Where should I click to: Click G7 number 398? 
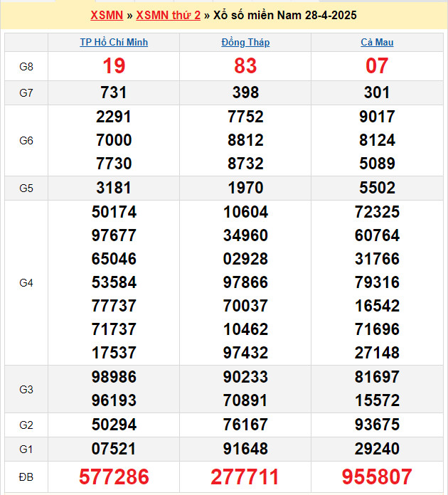[x=245, y=92]
